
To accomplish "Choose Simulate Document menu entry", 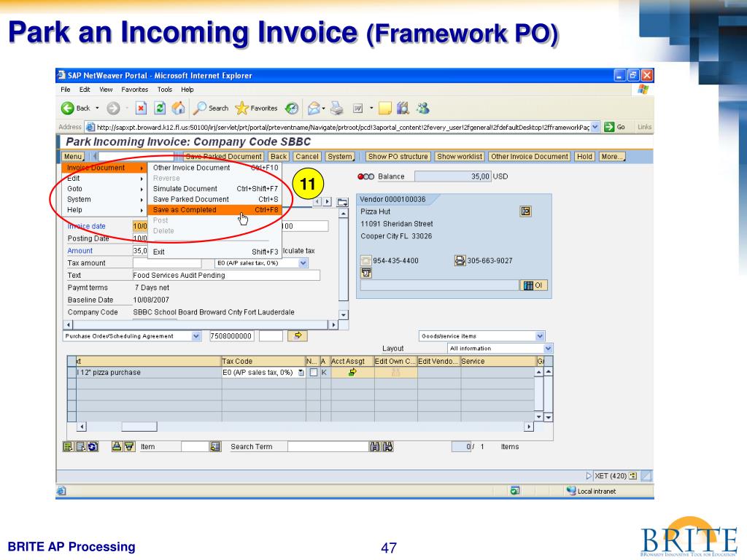I will (215, 189).
